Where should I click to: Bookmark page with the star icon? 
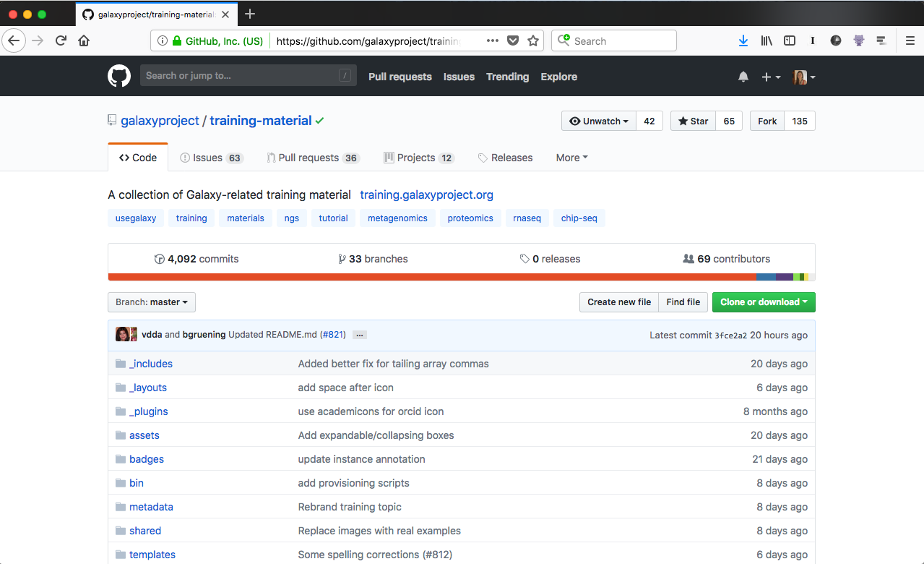click(533, 41)
